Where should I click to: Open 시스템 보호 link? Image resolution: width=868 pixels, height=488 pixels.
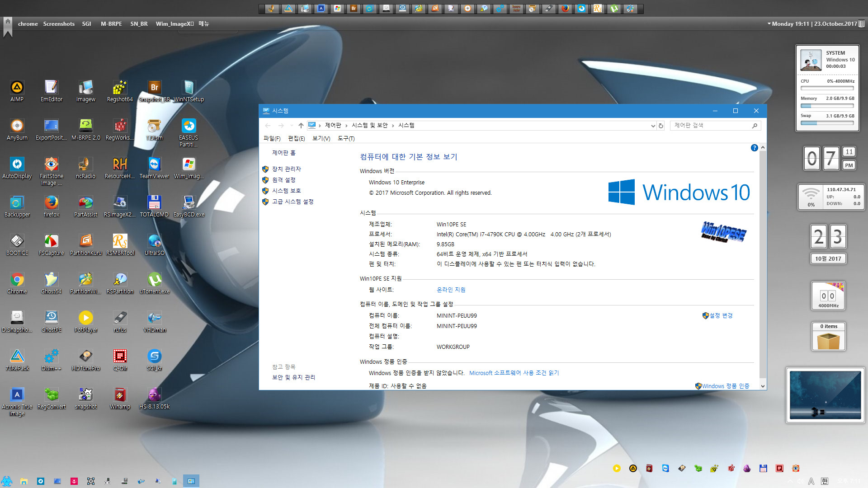click(286, 191)
